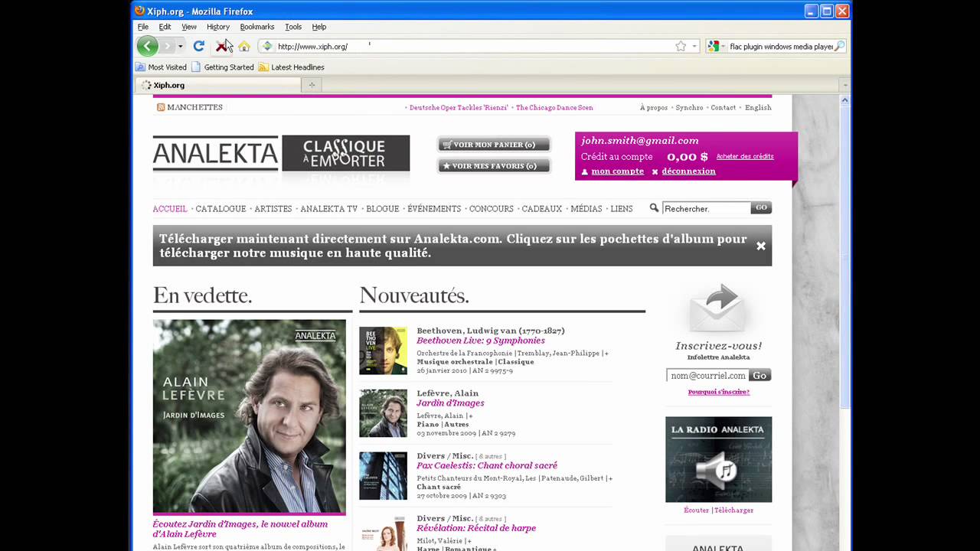This screenshot has height=551, width=980.
Task: Open the Getting Started bookmark
Action: pos(222,67)
